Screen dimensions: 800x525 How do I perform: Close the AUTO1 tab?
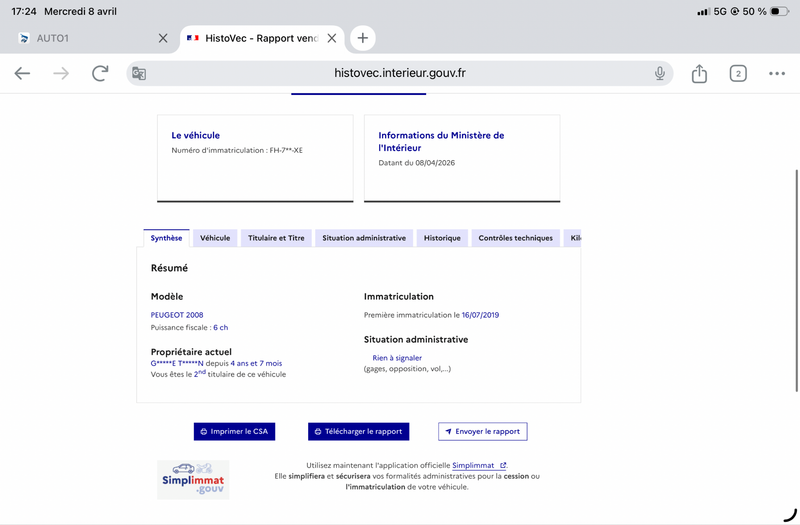163,38
